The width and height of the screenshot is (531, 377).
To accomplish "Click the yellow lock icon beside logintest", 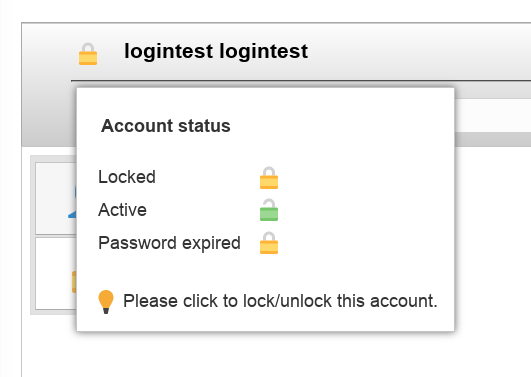I will pos(88,54).
